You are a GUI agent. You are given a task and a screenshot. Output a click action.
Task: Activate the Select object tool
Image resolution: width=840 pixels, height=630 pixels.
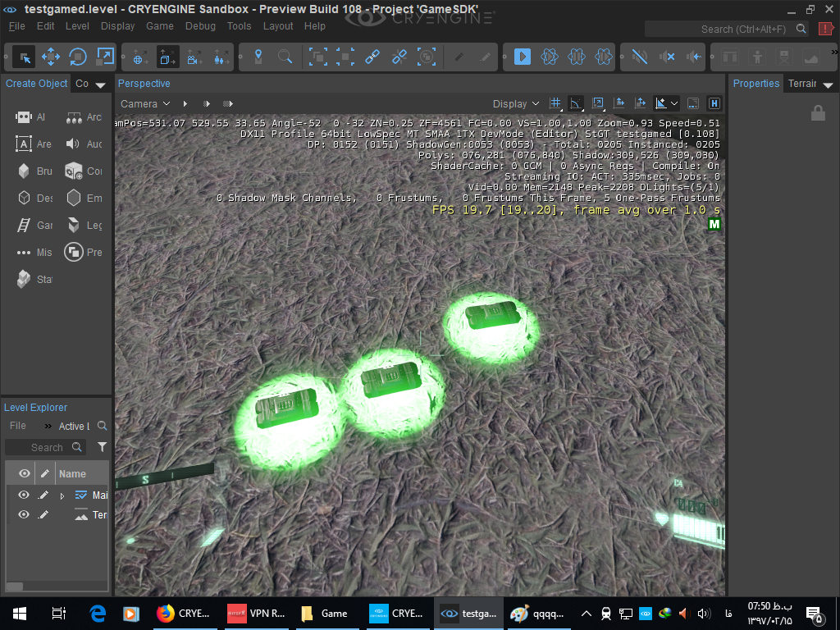coord(24,57)
